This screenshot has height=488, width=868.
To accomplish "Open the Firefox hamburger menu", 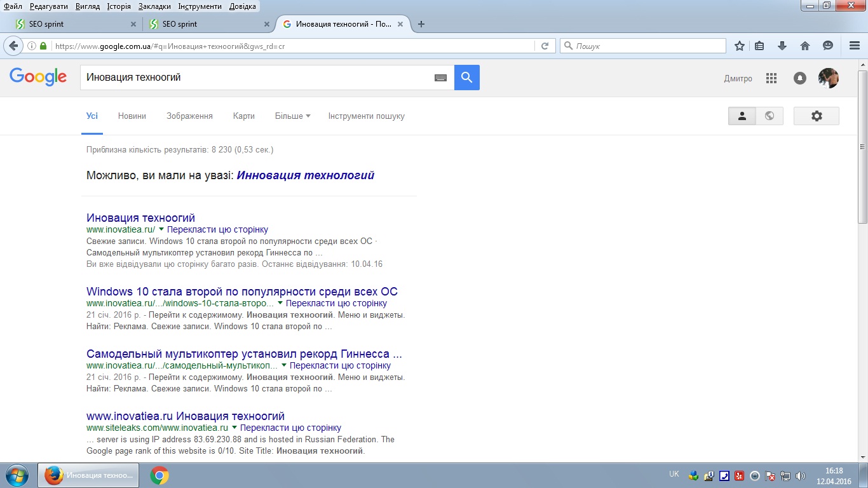I will (855, 46).
